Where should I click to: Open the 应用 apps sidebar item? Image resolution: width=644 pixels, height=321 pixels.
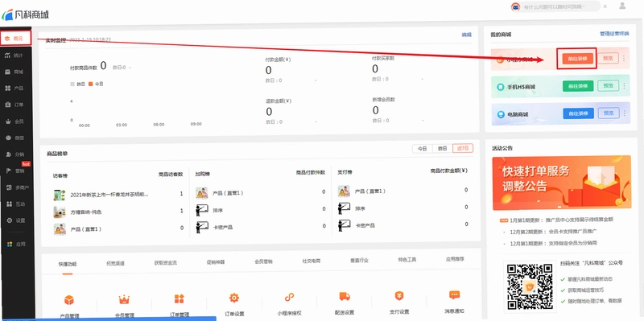point(16,245)
